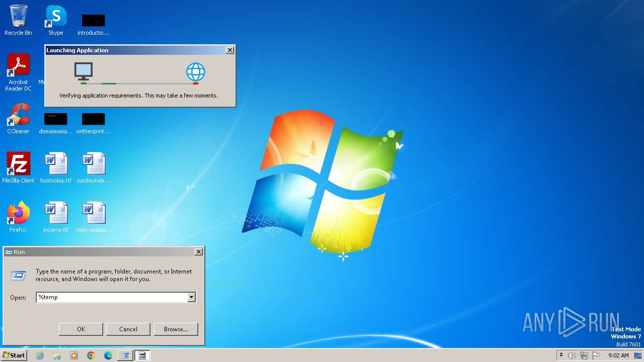Expand the Open combo box dropdown arrow
This screenshot has height=362, width=644.
click(x=191, y=297)
